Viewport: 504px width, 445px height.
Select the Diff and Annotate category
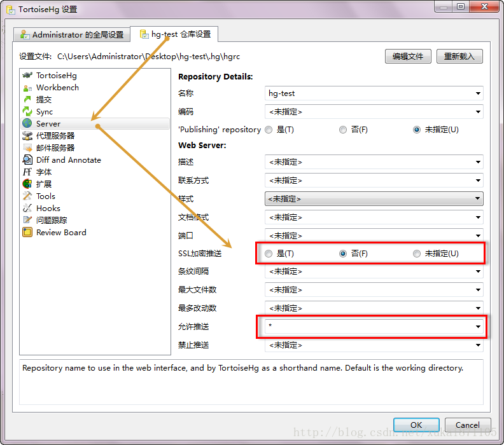95,160
